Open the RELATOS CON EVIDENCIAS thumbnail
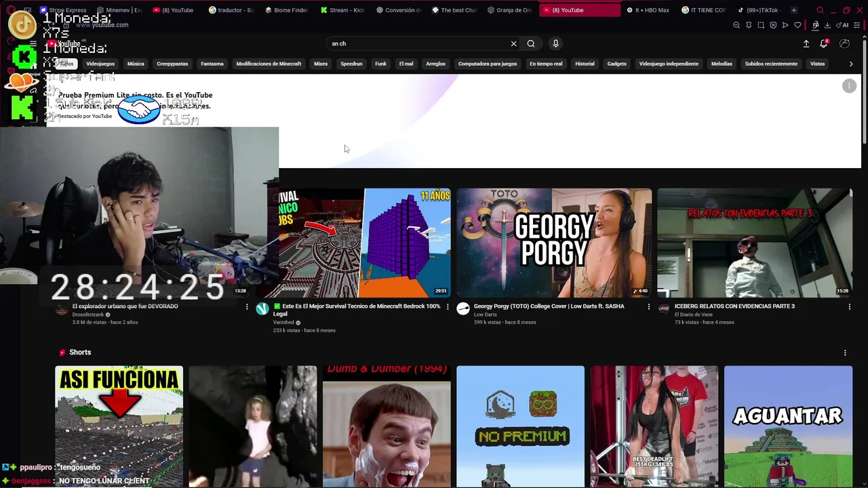This screenshot has width=868, height=488. tap(755, 243)
